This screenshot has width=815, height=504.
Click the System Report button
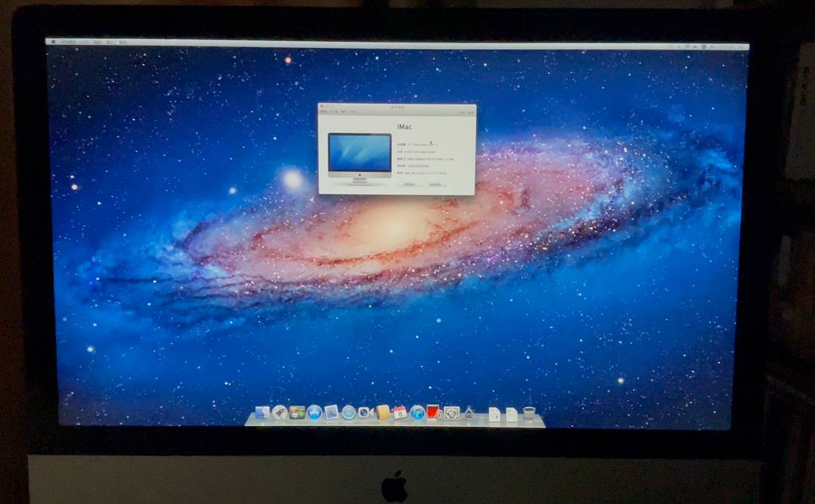411,184
